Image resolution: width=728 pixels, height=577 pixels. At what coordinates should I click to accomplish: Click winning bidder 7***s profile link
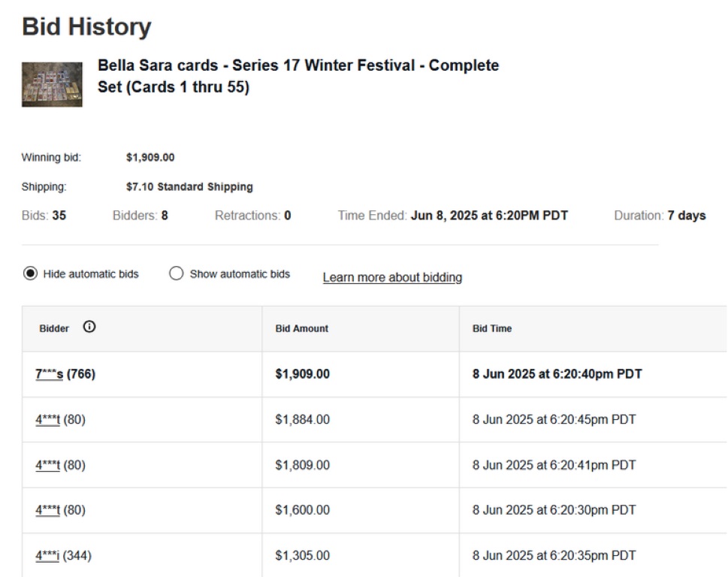pos(49,374)
